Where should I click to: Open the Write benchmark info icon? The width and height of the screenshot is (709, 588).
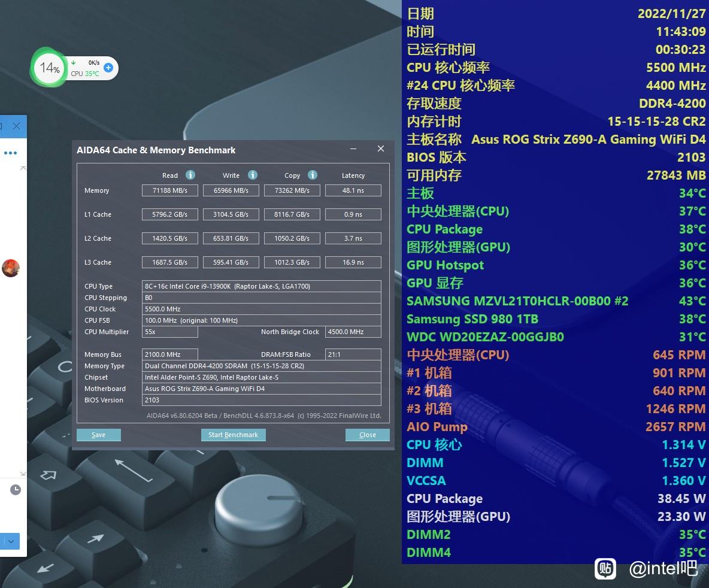pyautogui.click(x=253, y=175)
